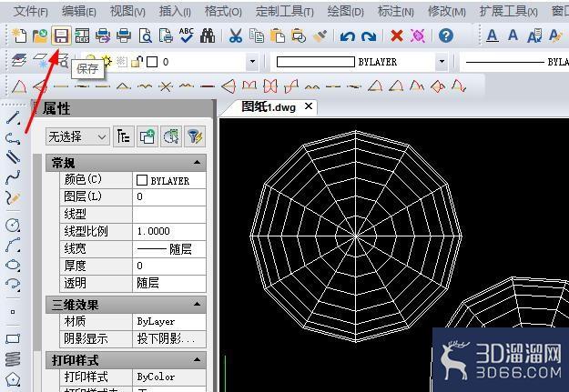
Task: Open the 修改(M) menu
Action: 447,12
